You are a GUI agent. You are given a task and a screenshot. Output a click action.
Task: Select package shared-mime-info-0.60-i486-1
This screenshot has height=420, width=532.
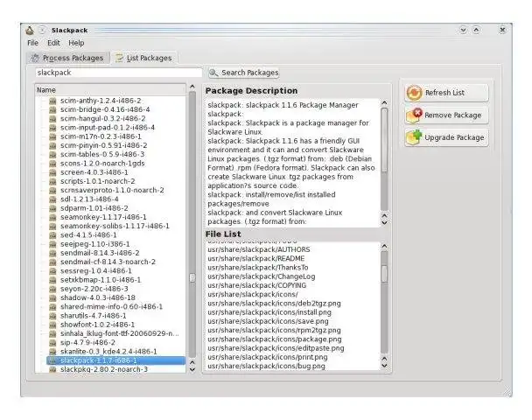click(111, 307)
